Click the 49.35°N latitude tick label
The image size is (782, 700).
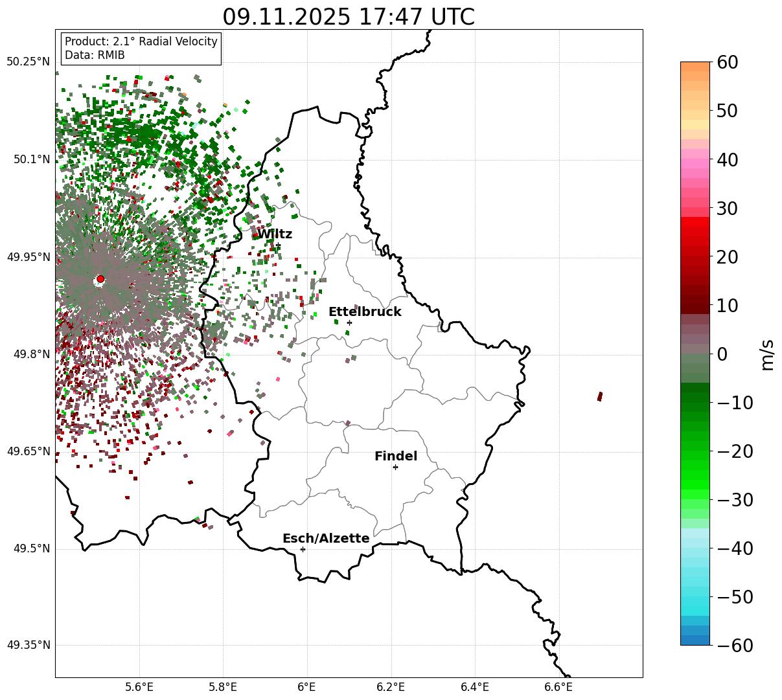tap(28, 645)
